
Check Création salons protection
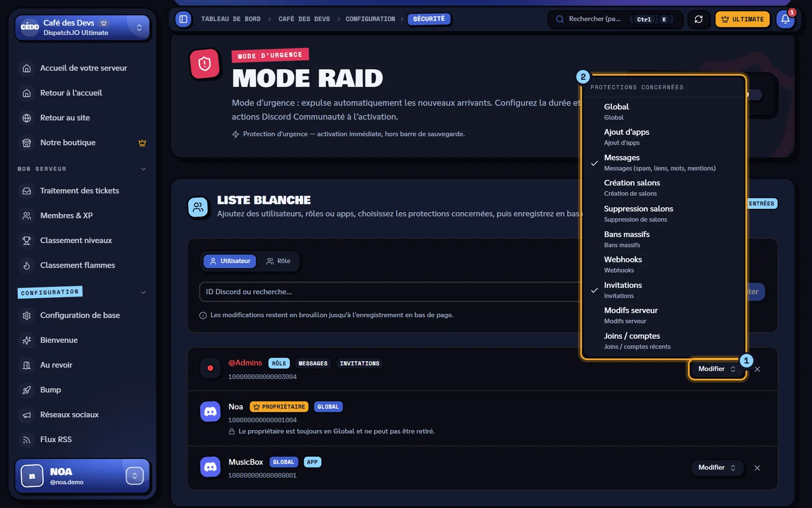pos(663,188)
